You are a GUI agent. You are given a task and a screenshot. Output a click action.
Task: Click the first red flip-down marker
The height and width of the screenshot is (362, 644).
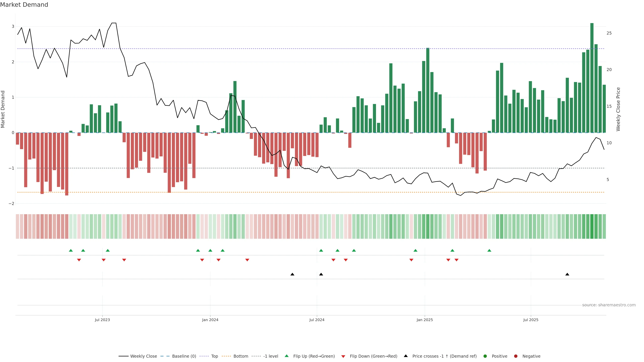click(x=79, y=260)
